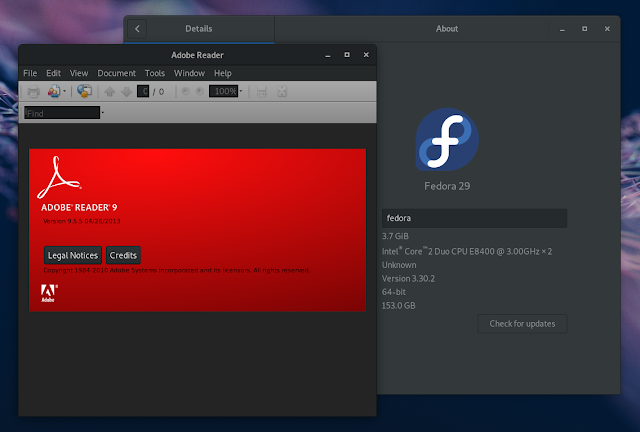Screen dimensions: 640x432
Task: Go to previous page with up arrow
Action: click(x=109, y=91)
